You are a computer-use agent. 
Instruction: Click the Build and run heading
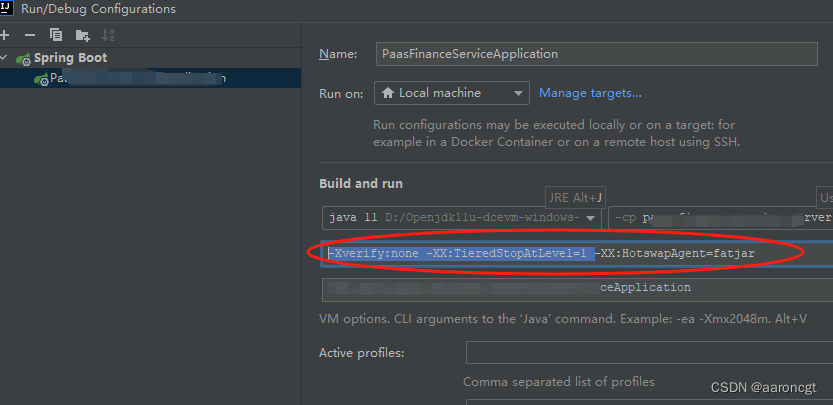[361, 183]
